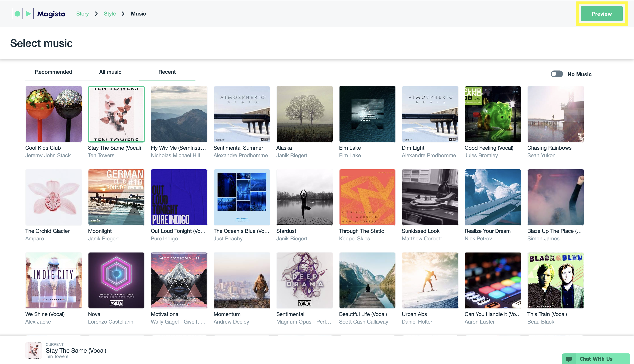Select the Alaska track cover

pyautogui.click(x=305, y=114)
